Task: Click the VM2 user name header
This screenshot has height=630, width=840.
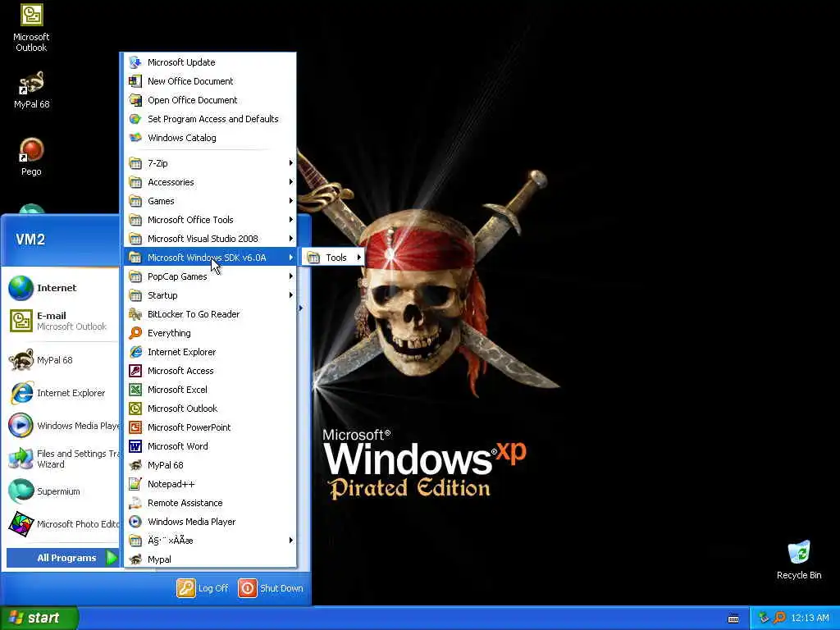Action: 30,240
